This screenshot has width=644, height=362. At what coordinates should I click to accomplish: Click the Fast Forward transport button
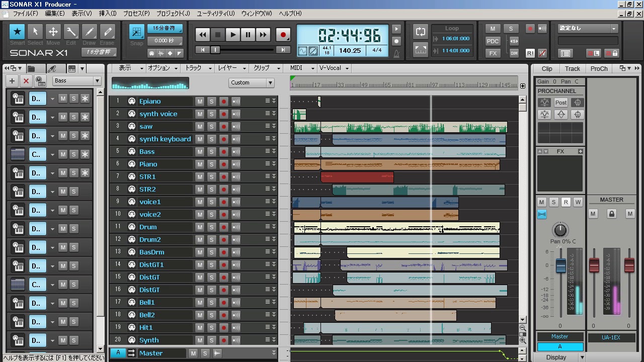click(263, 35)
